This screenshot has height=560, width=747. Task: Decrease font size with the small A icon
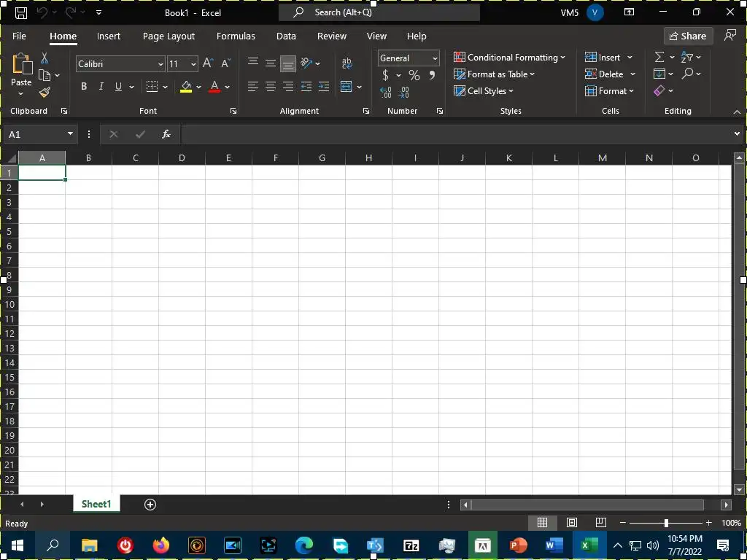tap(226, 63)
